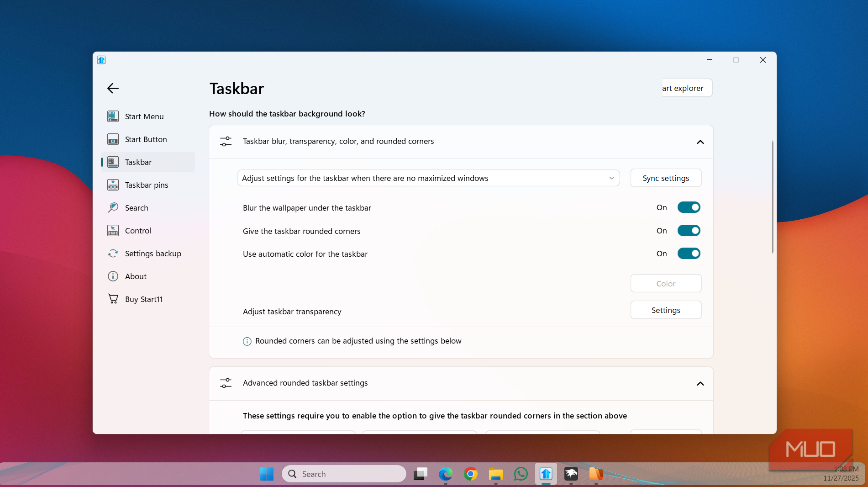868x487 pixels.
Task: Toggle Give the taskbar rounded corners switch
Action: (x=689, y=231)
